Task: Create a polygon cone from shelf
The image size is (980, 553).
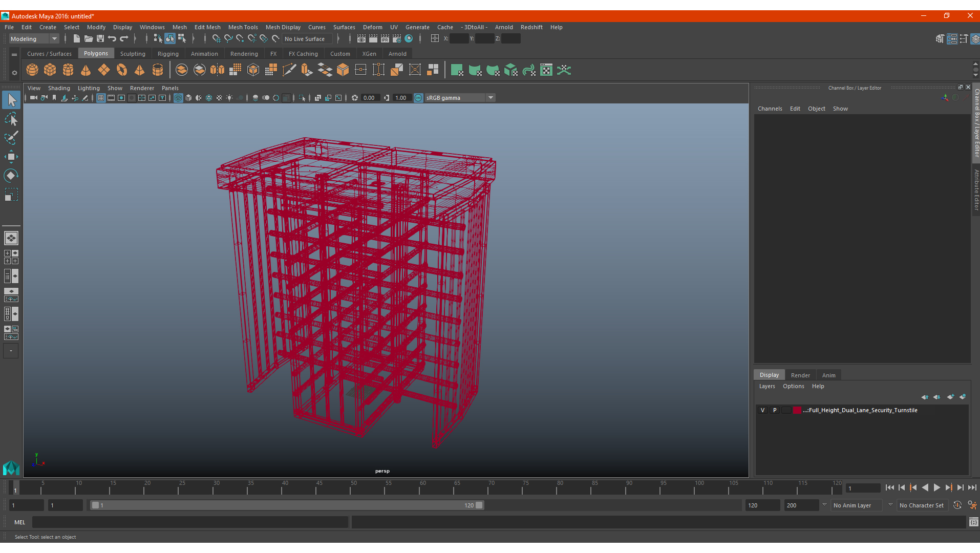Action: (86, 70)
